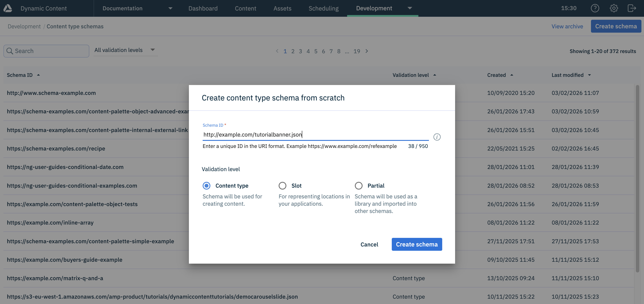Click the Schema ID info icon

[437, 137]
